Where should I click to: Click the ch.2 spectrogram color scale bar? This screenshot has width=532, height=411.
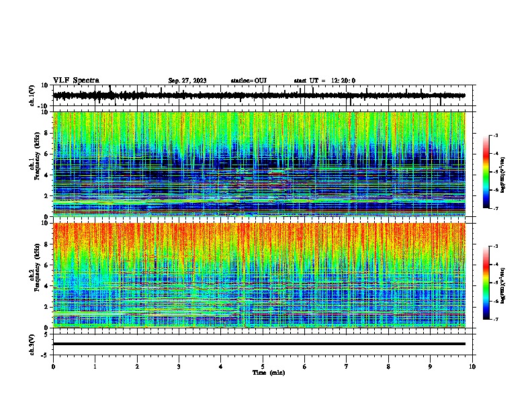(486, 283)
